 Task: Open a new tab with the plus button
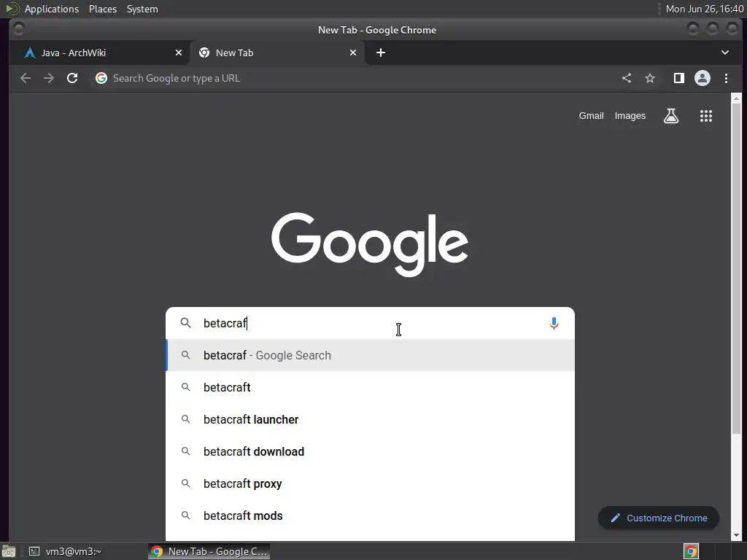pos(381,52)
